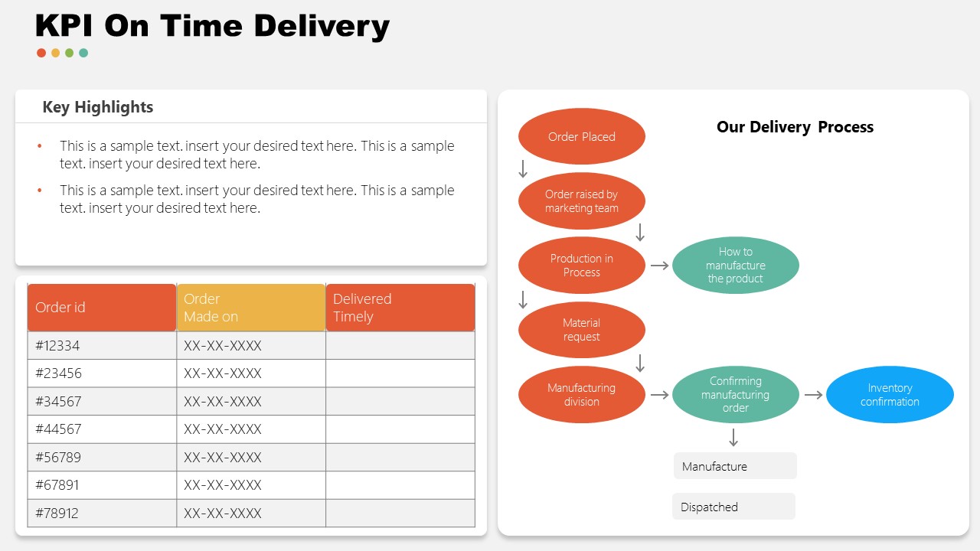Click the yellow dot under the title
This screenshot has width=980, height=551.
tap(55, 53)
